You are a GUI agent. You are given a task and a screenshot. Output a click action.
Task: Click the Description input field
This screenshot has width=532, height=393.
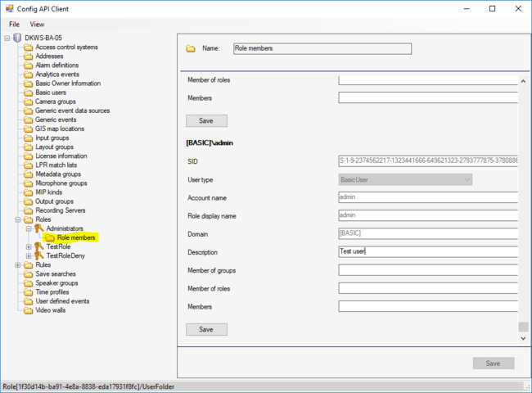coord(427,252)
